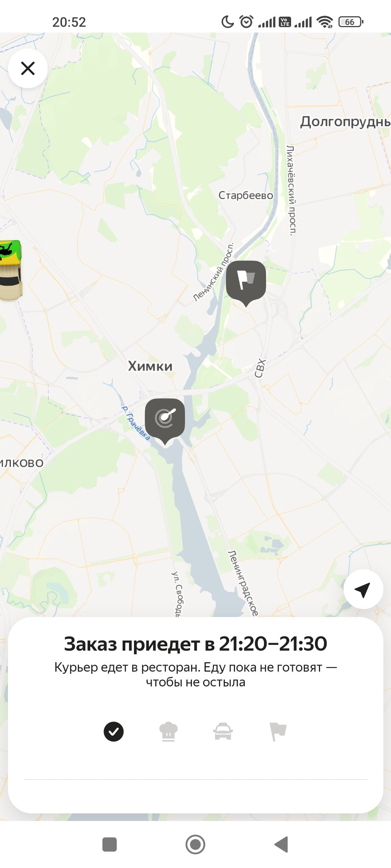Tap the courier status description text
Image resolution: width=391 pixels, height=868 pixels.
[195, 675]
